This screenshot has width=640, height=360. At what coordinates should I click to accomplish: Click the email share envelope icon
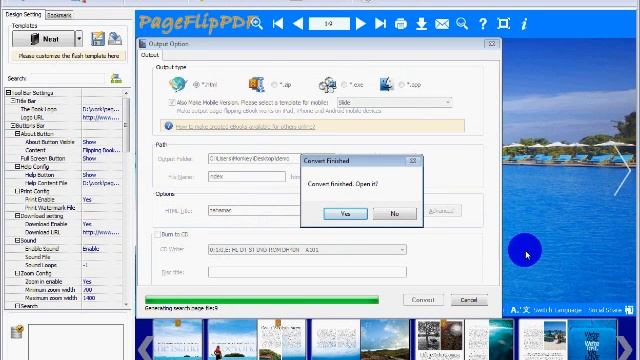(x=442, y=24)
